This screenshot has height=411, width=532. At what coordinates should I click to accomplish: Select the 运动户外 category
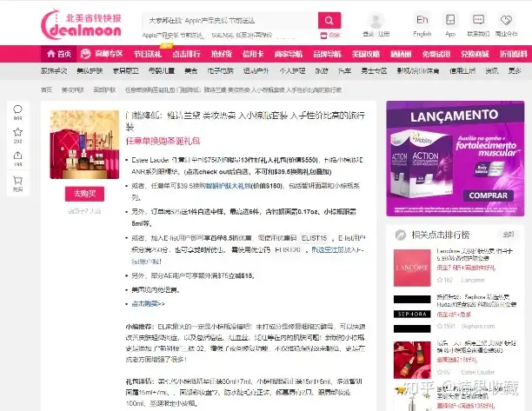click(x=256, y=71)
